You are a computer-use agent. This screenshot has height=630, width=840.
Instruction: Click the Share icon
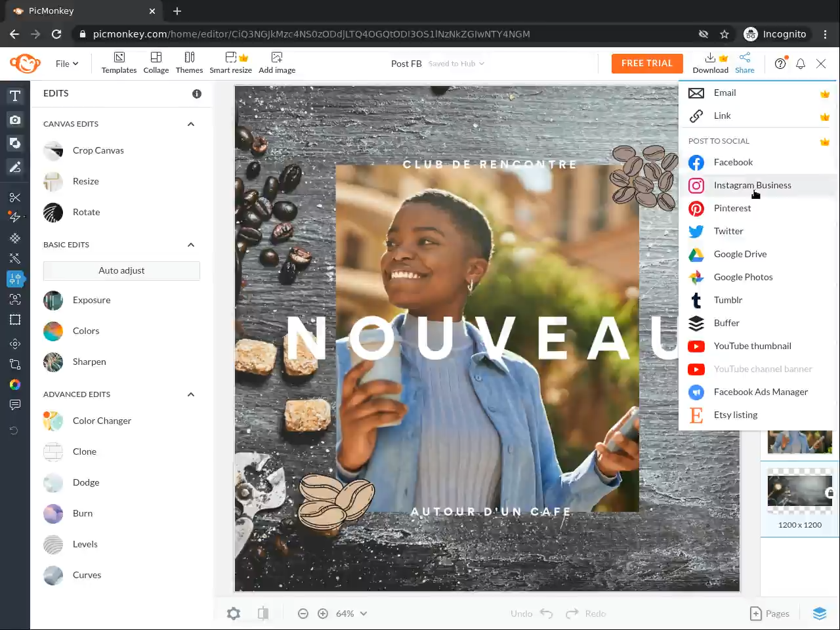(x=745, y=63)
